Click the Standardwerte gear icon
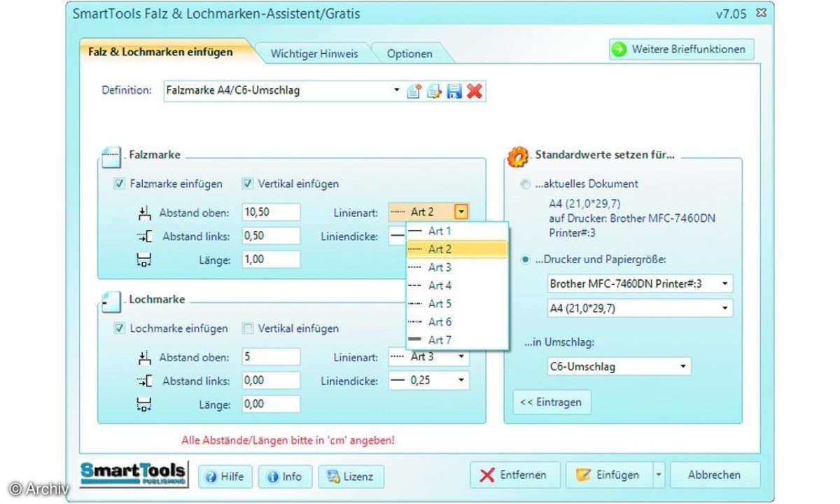 point(517,157)
